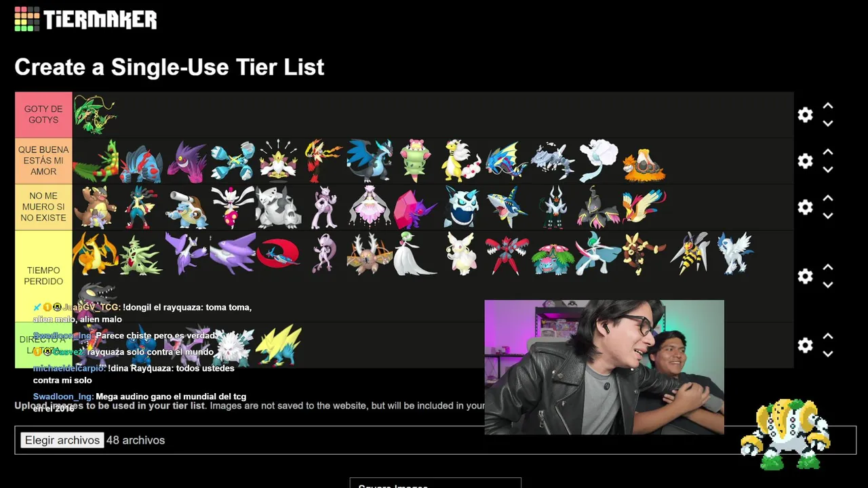Viewport: 868px width, 488px height.
Task: Move NO ME MUERO SI NO EXISTE row down
Action: (828, 216)
